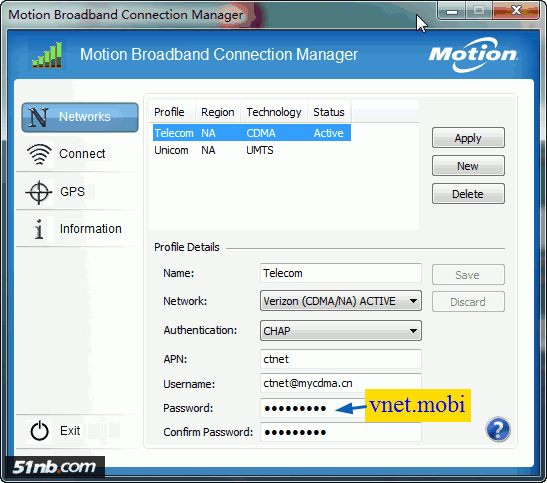Select the GPS crosshair icon

coord(39,192)
